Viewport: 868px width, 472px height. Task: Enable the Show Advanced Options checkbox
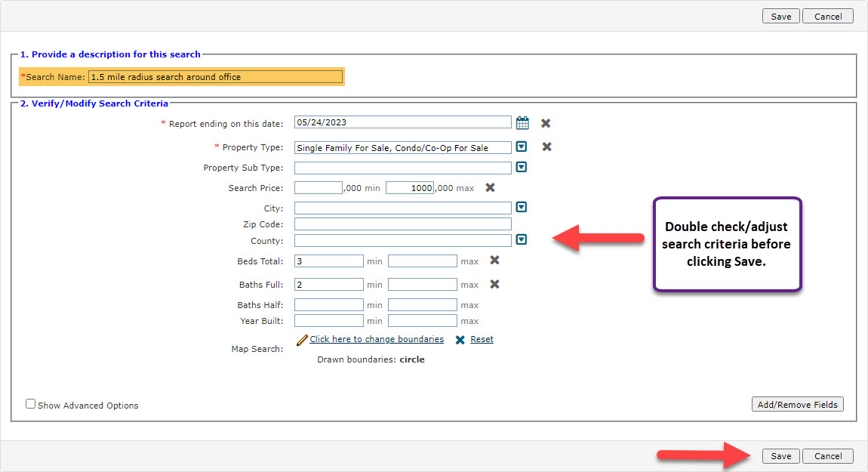30,405
